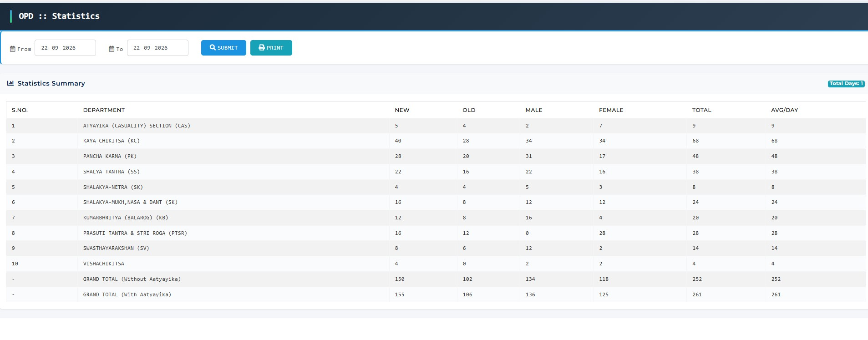The width and height of the screenshot is (868, 340).
Task: Click the S.NO. column header
Action: (20, 110)
